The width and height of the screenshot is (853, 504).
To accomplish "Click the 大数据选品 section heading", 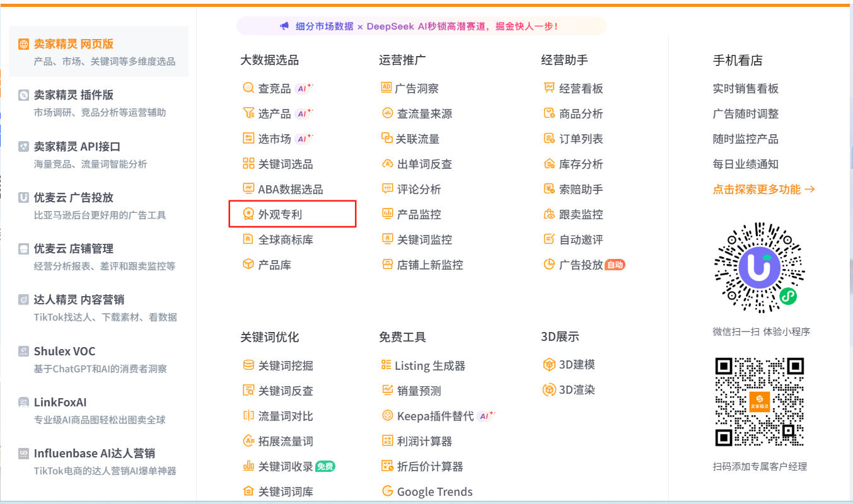I will tap(270, 60).
